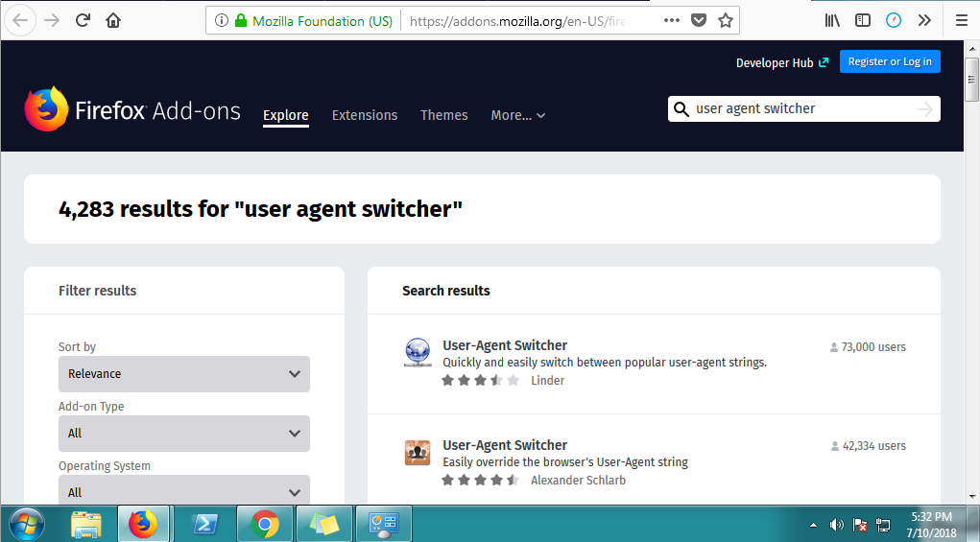Click the star rating of Linder's add-on
The image size is (980, 542).
480,380
